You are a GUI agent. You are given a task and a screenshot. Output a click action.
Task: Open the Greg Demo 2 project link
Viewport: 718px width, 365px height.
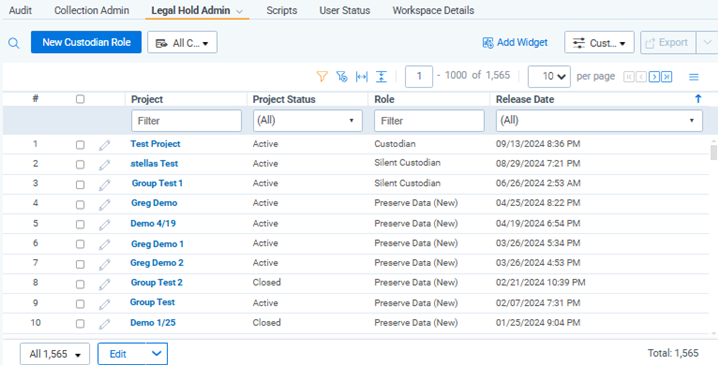pos(157,263)
